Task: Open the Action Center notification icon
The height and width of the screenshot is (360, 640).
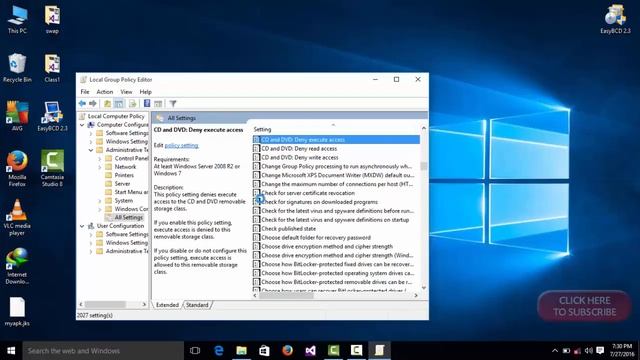Action: pyautogui.click(x=600, y=351)
